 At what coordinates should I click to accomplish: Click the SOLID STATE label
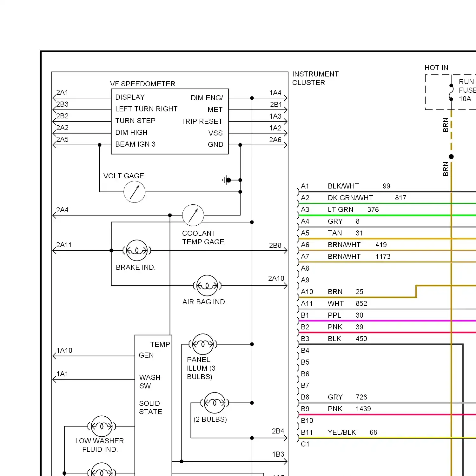coord(150,407)
